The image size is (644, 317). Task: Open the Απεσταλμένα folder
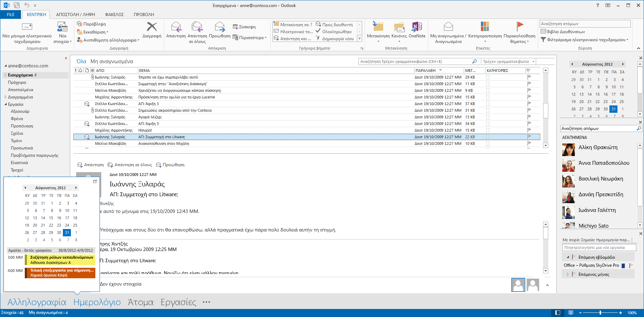[x=21, y=90]
